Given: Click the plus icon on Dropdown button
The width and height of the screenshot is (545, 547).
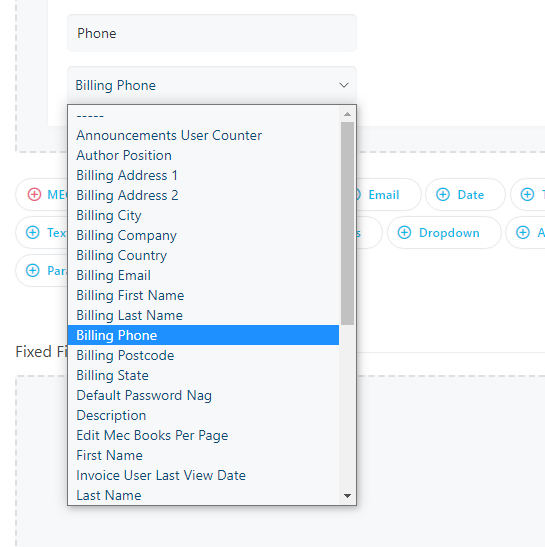Looking at the screenshot, I should [x=404, y=232].
